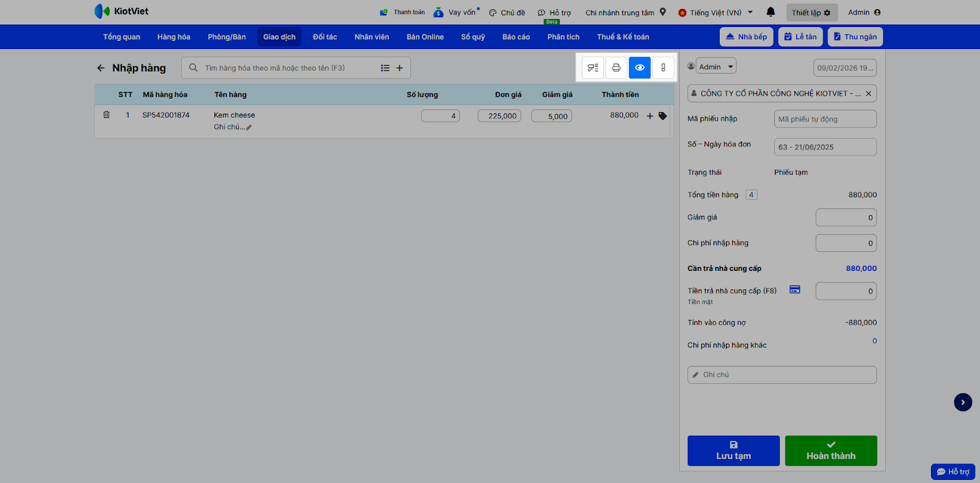980x483 pixels.
Task: Click the Nhà bếp button
Action: pos(747,37)
